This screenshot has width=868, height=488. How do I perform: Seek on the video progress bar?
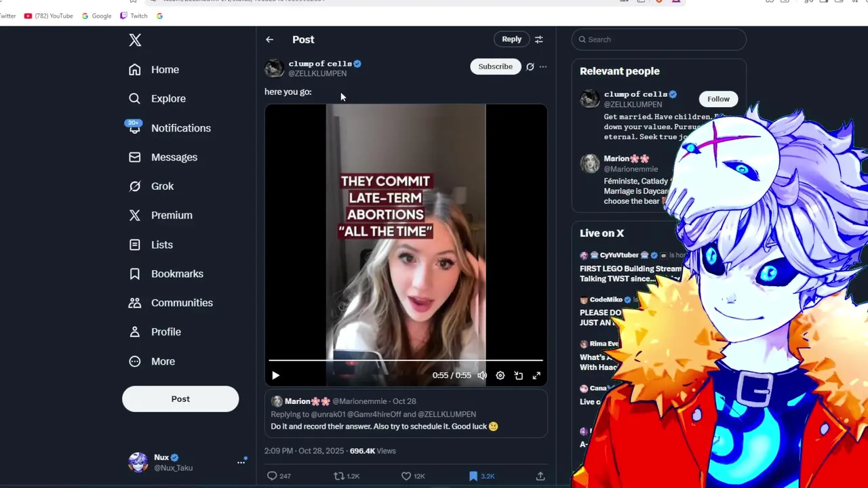[x=406, y=361]
